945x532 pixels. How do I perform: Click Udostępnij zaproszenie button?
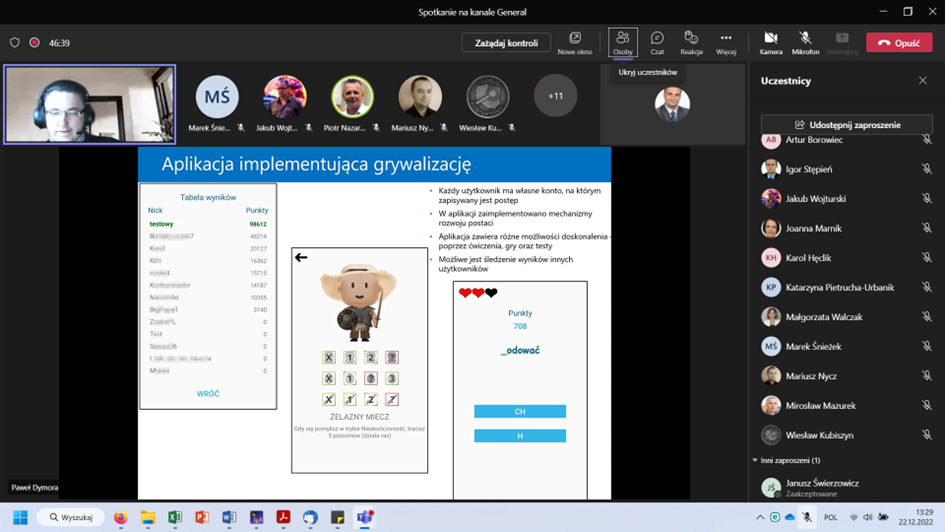pyautogui.click(x=847, y=125)
